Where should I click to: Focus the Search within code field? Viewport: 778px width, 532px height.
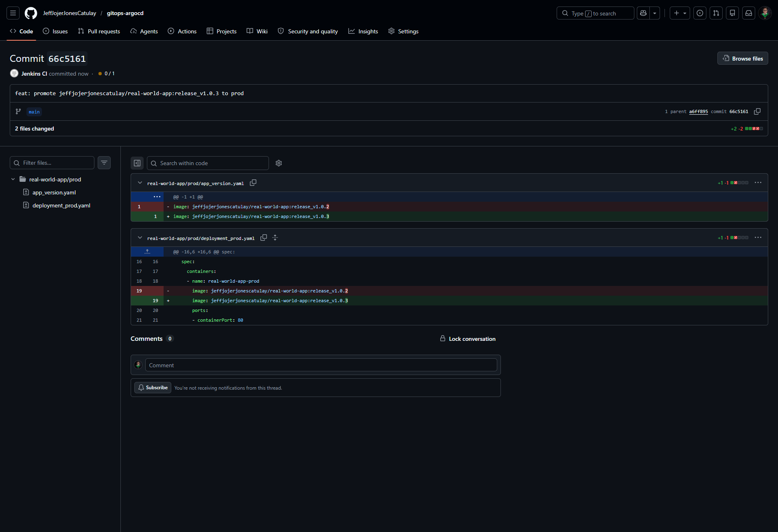tap(208, 163)
